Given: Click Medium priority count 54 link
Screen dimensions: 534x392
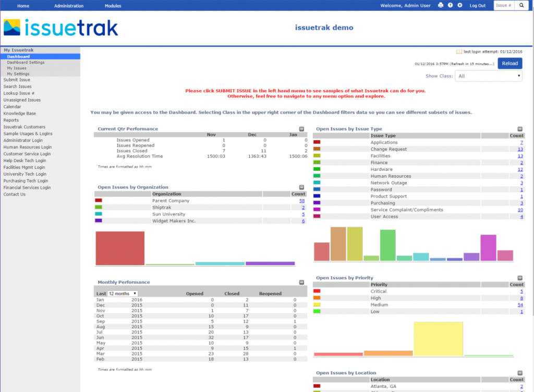Looking at the screenshot, I should (520, 305).
